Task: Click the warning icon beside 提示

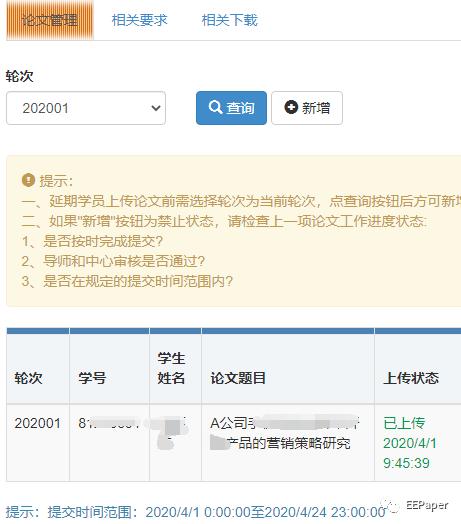Action: click(28, 180)
